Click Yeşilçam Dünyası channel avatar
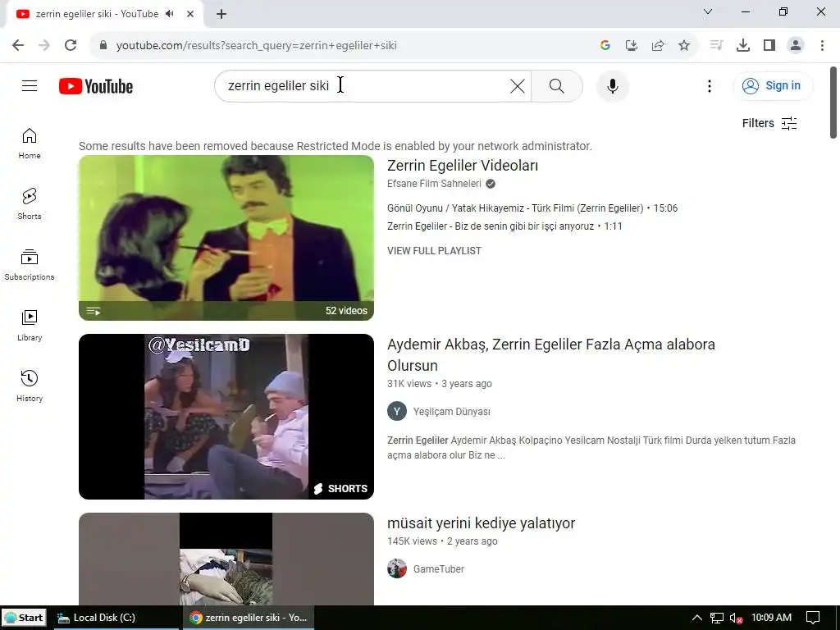This screenshot has width=840, height=630. pos(397,412)
